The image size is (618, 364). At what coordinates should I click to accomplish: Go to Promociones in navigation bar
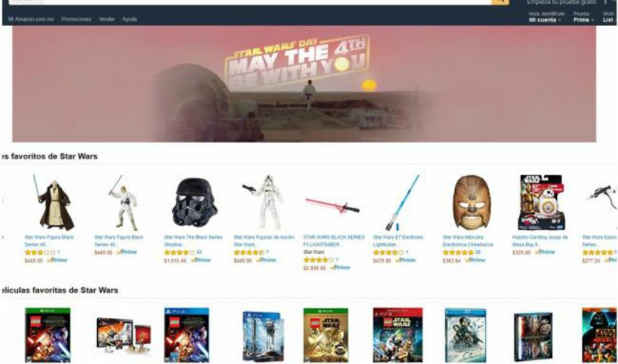(x=76, y=19)
